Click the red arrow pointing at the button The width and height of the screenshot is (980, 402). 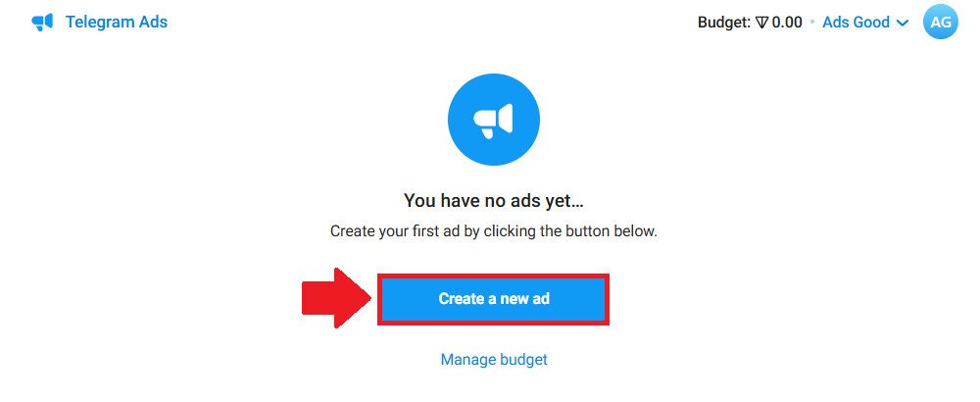[337, 298]
